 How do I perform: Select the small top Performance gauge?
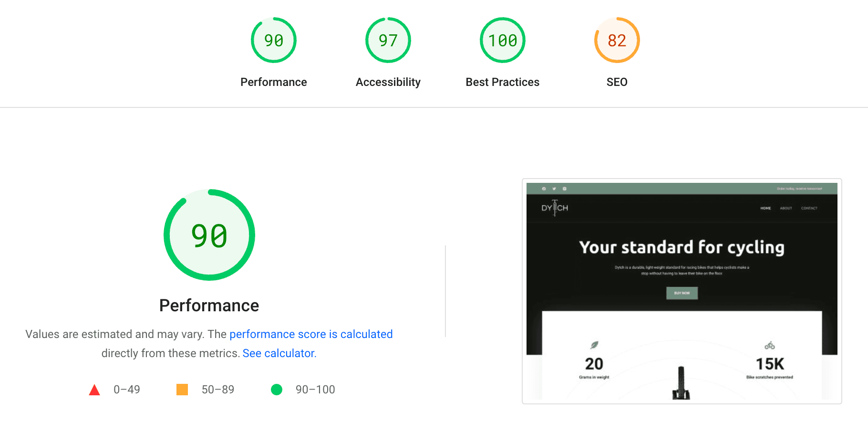[274, 41]
